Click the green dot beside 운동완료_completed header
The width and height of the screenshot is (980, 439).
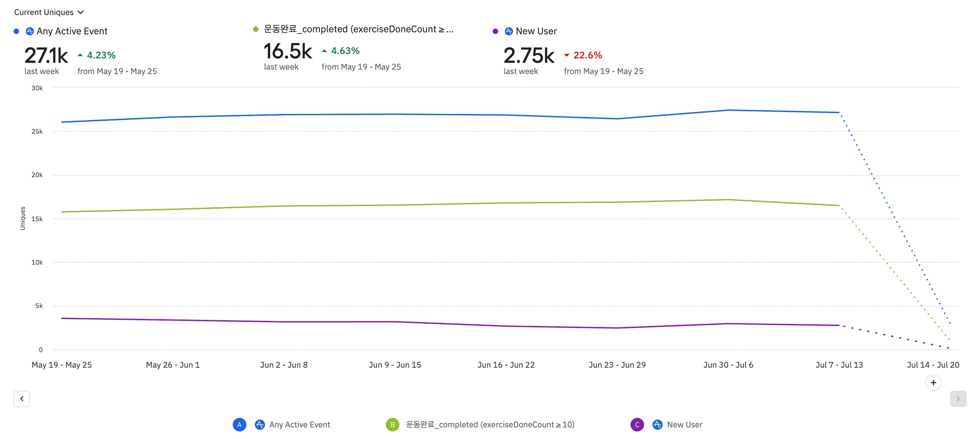[256, 29]
